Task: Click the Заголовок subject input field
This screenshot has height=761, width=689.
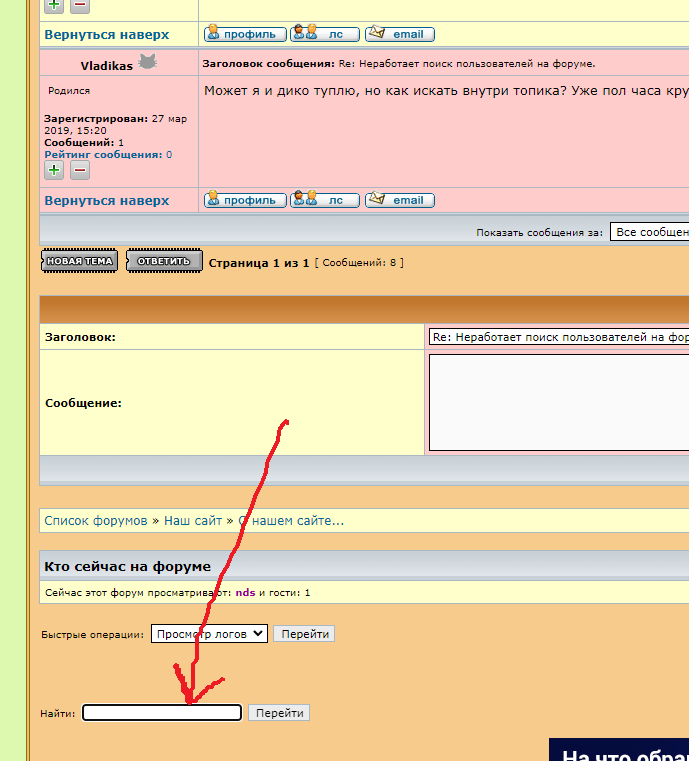Action: tap(558, 338)
